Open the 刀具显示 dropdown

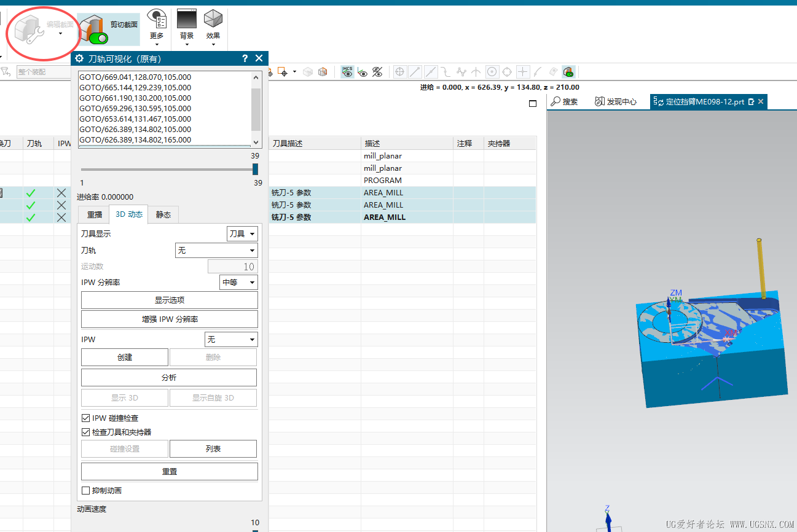click(242, 233)
